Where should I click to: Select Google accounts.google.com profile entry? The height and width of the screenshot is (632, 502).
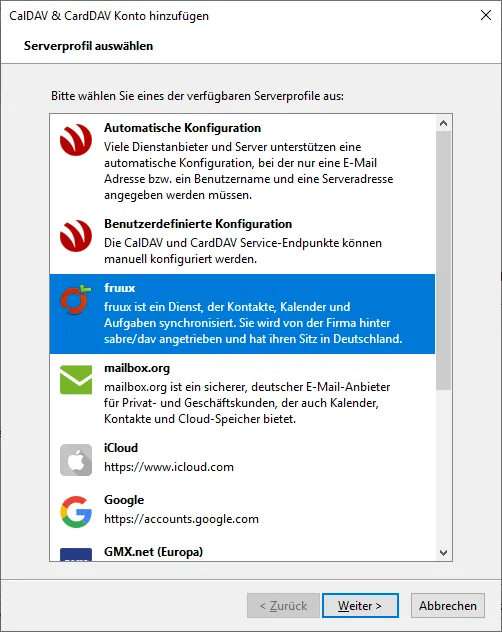[242, 511]
